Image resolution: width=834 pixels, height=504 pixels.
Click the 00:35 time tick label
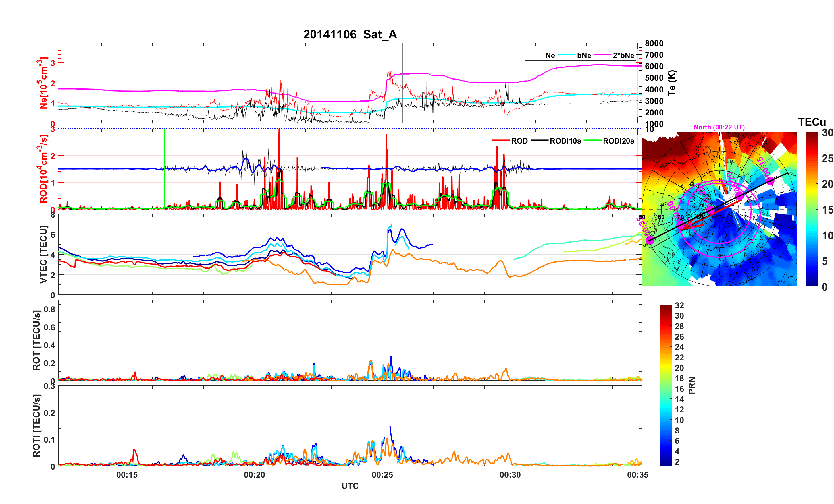point(637,474)
